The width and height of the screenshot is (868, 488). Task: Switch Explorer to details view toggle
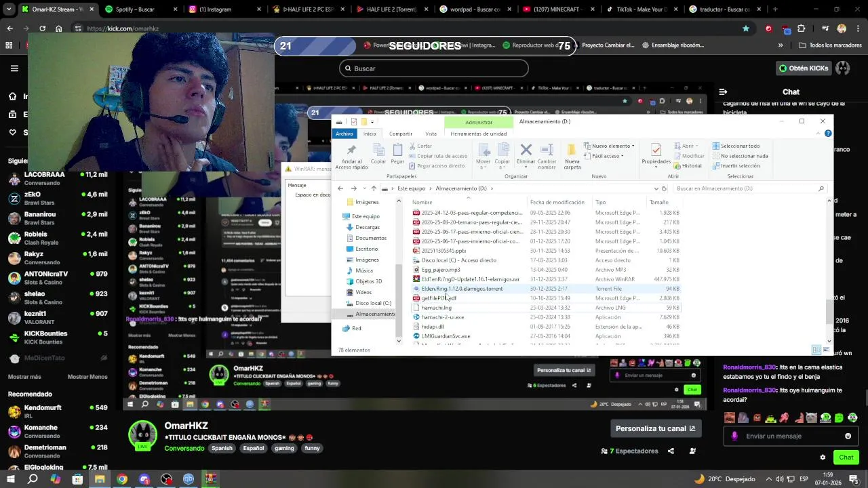(x=816, y=350)
